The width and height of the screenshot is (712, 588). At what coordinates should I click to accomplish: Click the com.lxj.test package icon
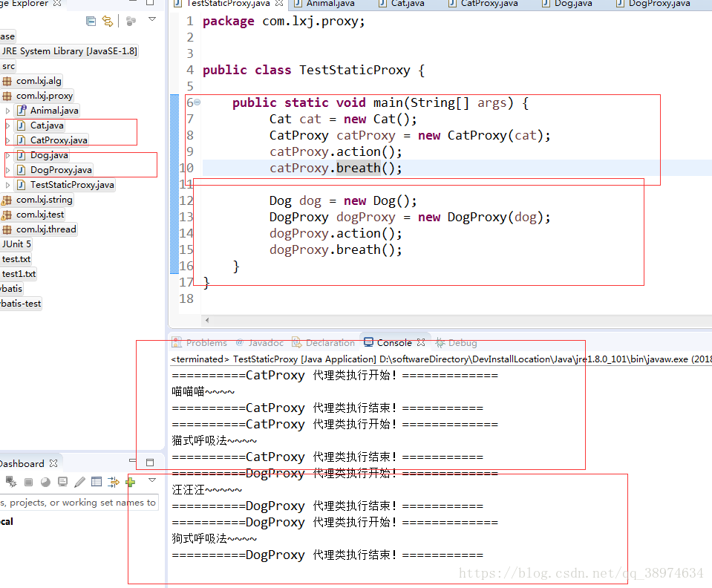pos(7,215)
